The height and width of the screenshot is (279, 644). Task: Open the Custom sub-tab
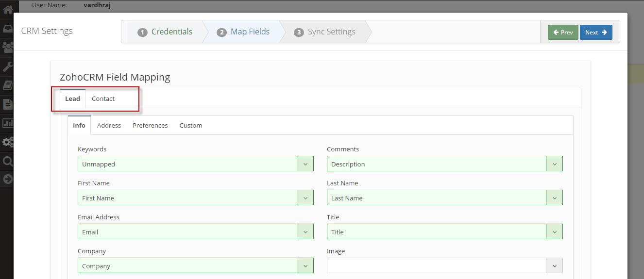(191, 125)
